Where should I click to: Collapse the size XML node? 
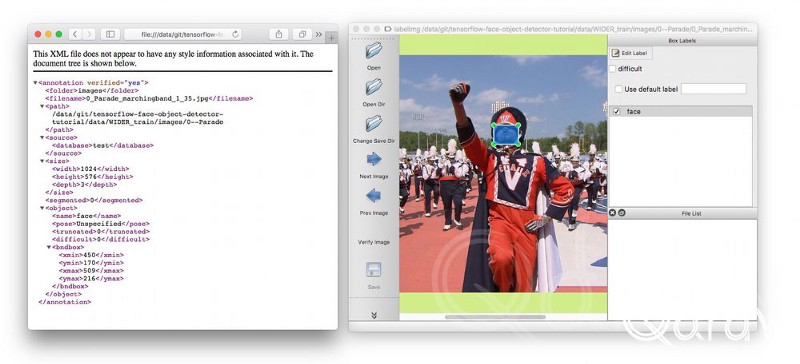coord(42,161)
